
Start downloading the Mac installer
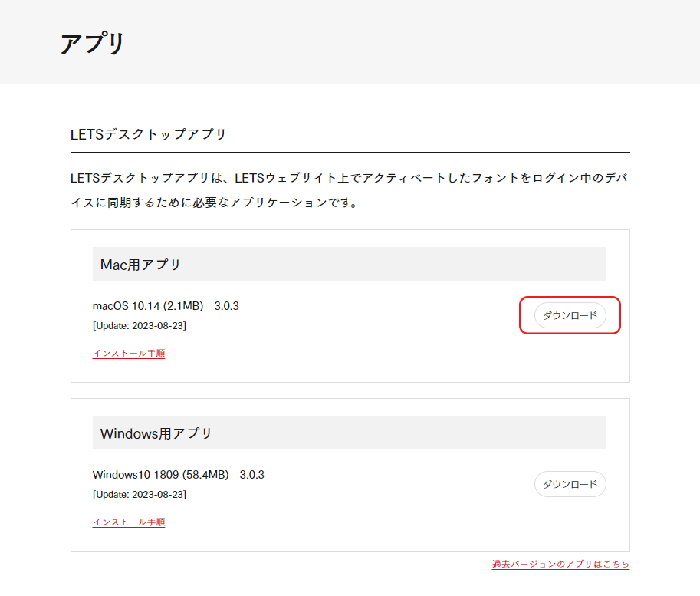click(x=570, y=315)
